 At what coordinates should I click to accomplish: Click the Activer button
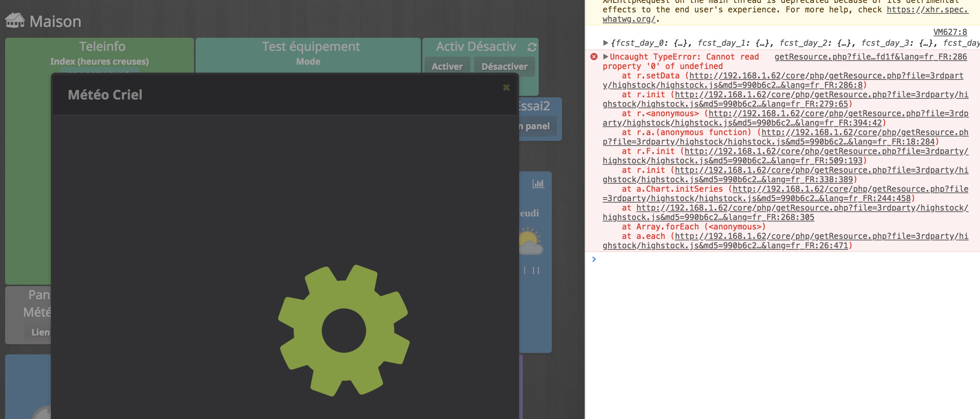[447, 66]
